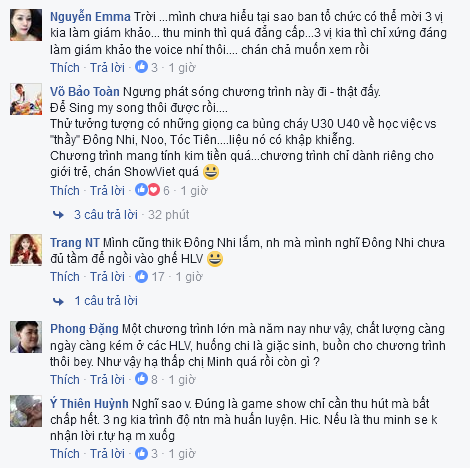Screen dimensions: 470x468
Task: Click reply arrow icon beside 1 câu trả lời
Action: click(58, 301)
